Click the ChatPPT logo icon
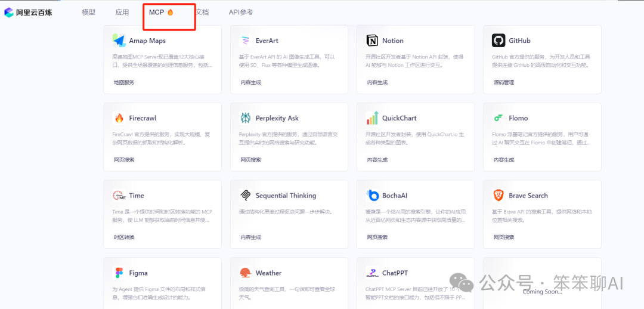The width and height of the screenshot is (644, 309). pos(371,273)
